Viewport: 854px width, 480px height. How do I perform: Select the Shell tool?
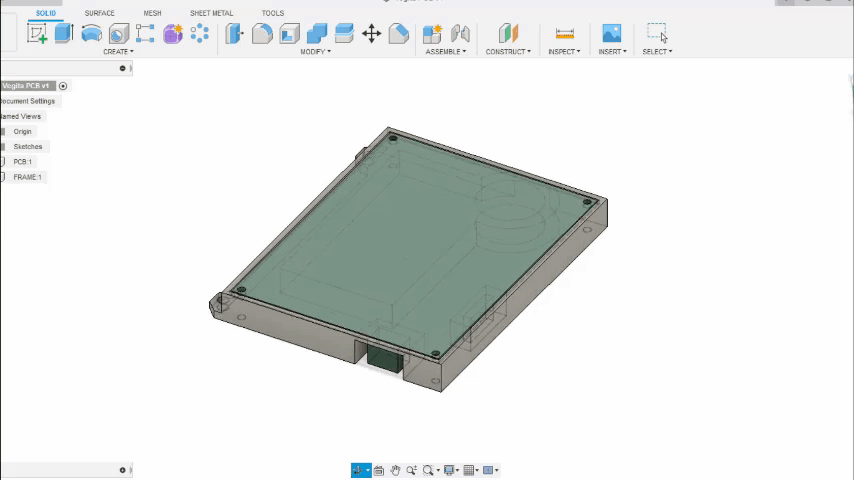tap(289, 33)
